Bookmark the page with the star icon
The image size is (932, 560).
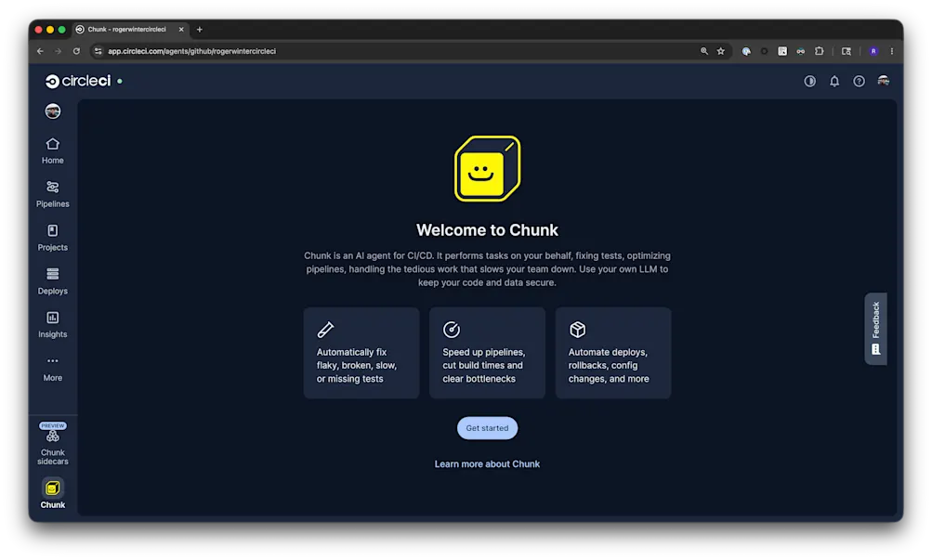point(720,51)
